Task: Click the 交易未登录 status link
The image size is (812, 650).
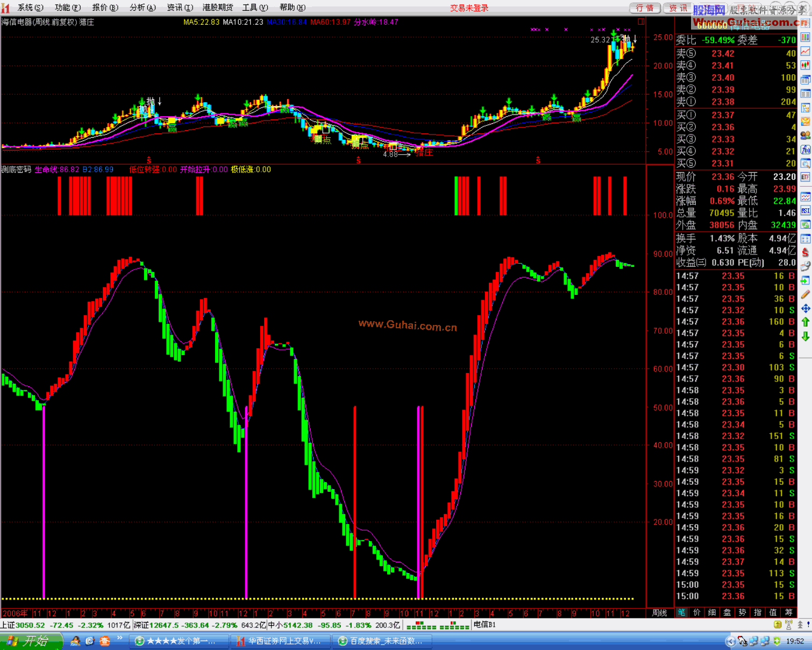Action: (x=469, y=8)
